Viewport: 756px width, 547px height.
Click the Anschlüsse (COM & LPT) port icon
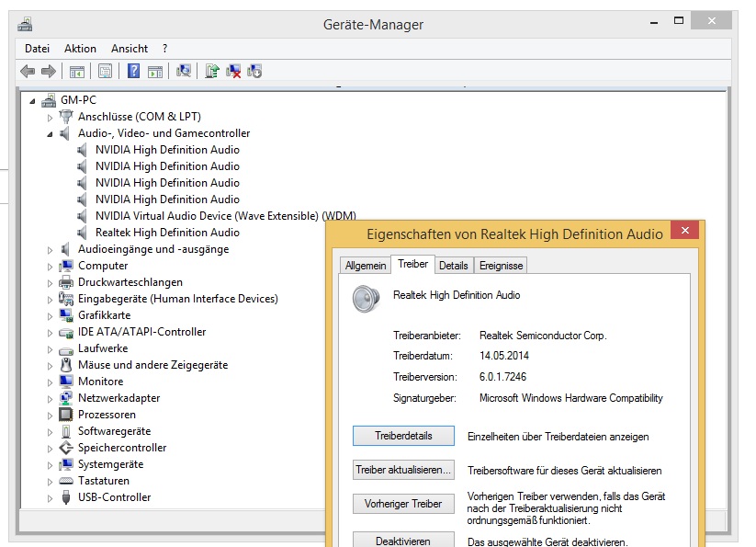pos(65,117)
